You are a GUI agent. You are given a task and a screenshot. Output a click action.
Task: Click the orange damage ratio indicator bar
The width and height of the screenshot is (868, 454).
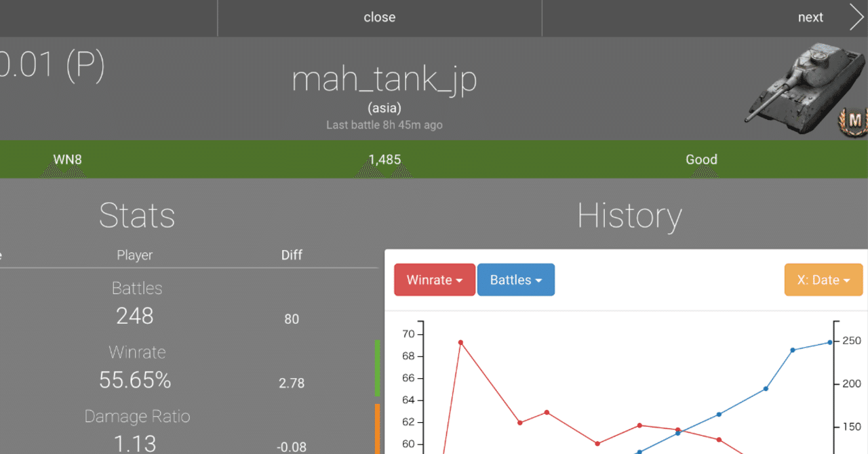(377, 429)
